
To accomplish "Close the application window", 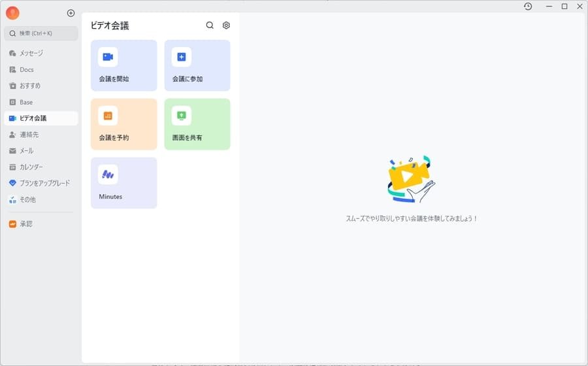I will pos(580,7).
